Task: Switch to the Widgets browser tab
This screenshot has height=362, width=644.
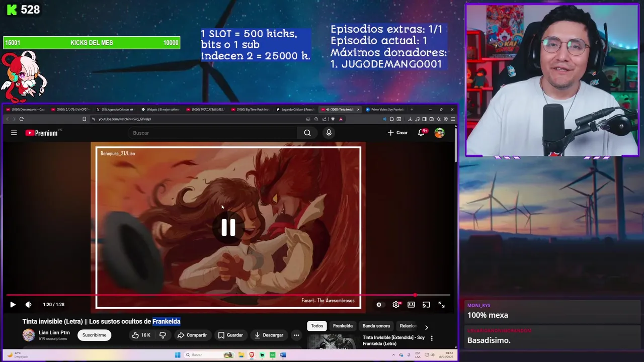Action: click(161, 110)
